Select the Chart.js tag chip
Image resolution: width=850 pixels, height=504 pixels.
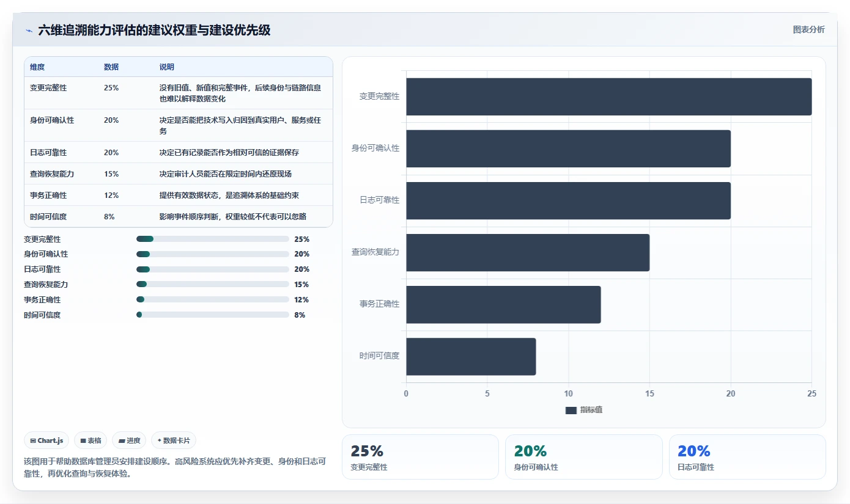(x=46, y=440)
